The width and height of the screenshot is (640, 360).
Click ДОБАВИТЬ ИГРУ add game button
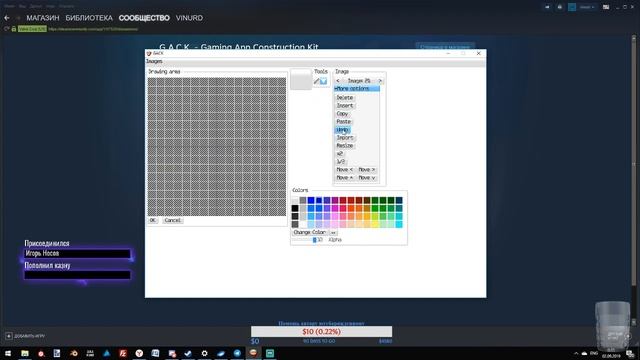25,336
